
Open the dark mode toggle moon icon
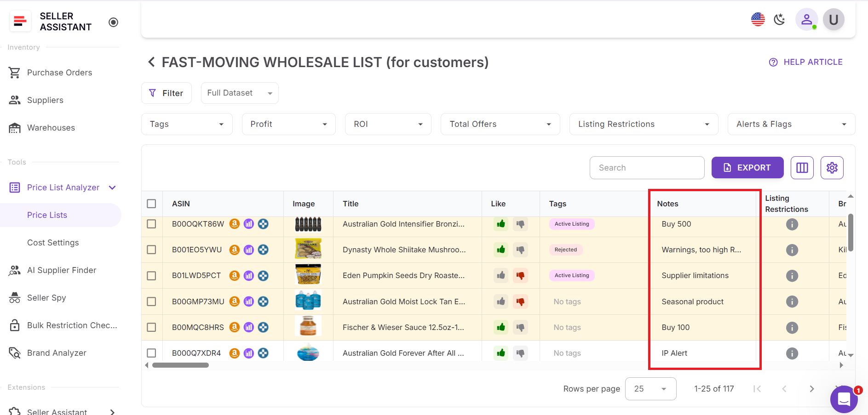(779, 19)
